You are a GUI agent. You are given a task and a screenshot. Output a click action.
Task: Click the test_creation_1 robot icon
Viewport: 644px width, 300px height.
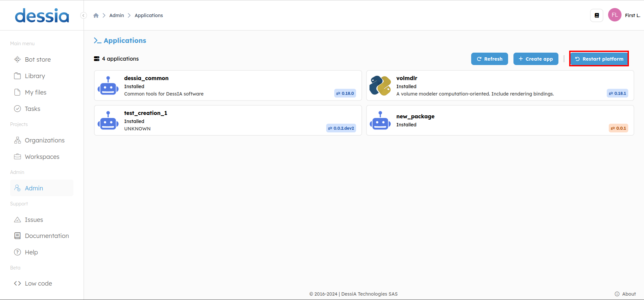[x=108, y=120]
